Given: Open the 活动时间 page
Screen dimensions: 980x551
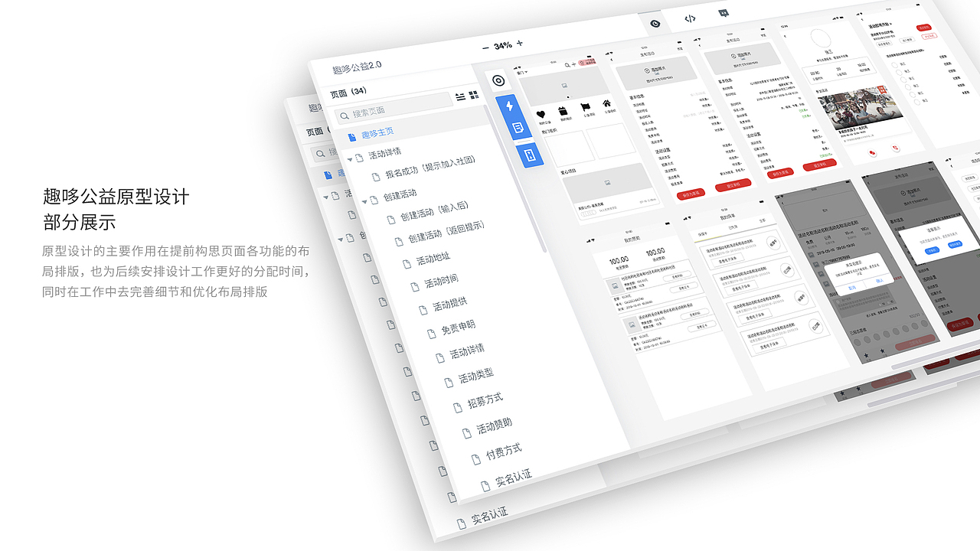Looking at the screenshot, I should click(x=442, y=281).
